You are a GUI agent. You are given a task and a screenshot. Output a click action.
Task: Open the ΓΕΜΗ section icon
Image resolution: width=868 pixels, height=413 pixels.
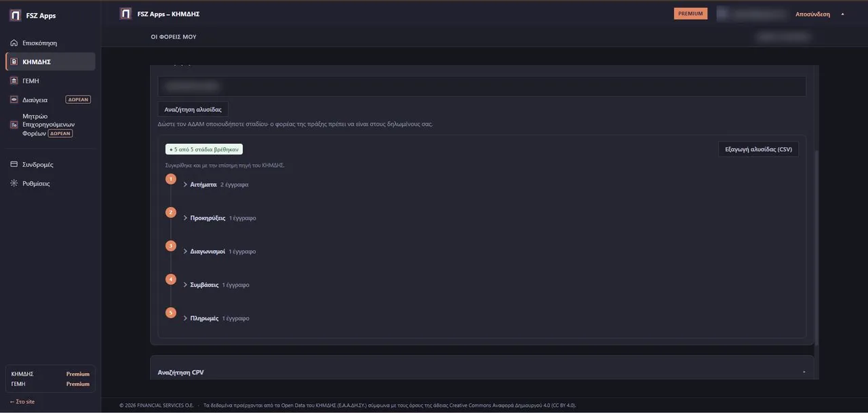[14, 81]
